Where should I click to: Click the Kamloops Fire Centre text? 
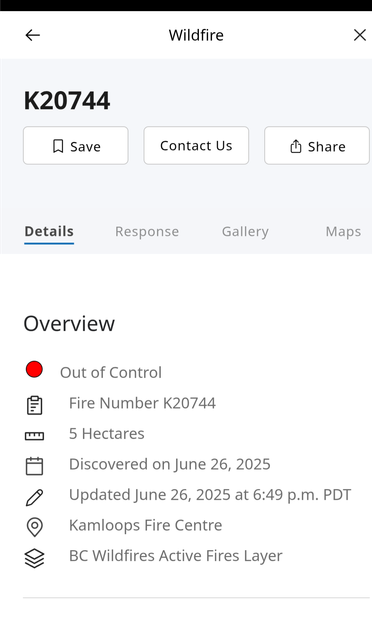tap(145, 525)
